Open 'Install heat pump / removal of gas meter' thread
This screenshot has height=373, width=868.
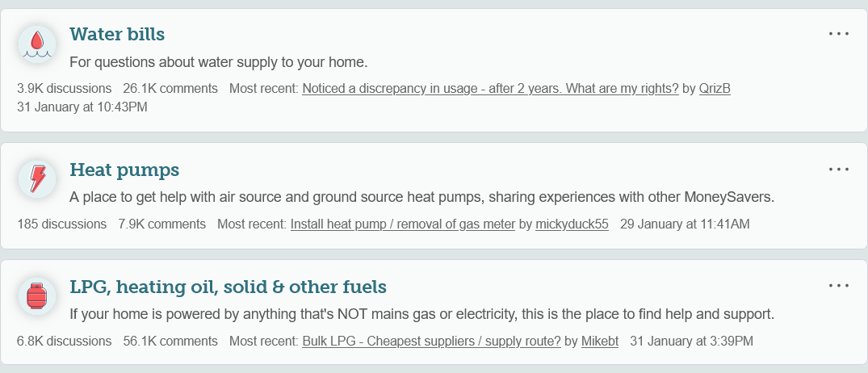click(403, 224)
